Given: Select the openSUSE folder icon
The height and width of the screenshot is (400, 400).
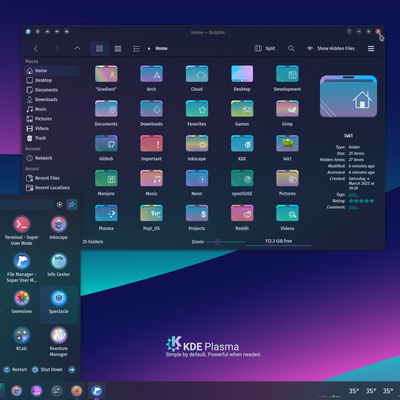Looking at the screenshot, I should coord(242,178).
